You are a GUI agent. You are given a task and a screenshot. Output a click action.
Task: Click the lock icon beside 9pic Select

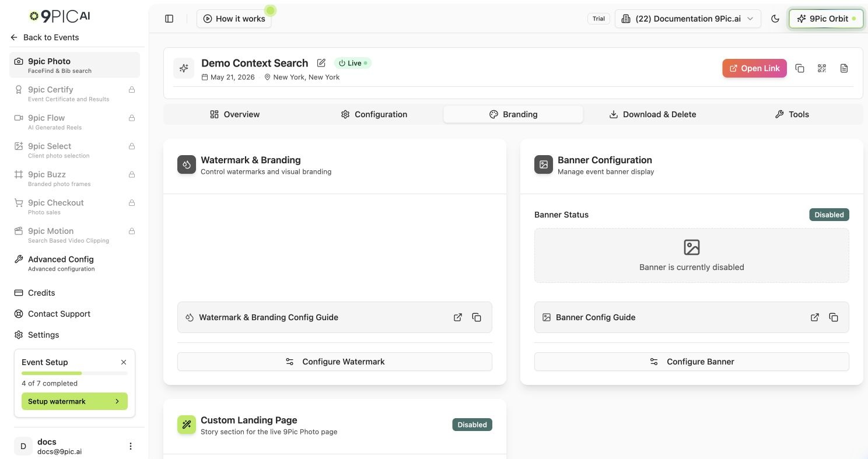point(132,146)
